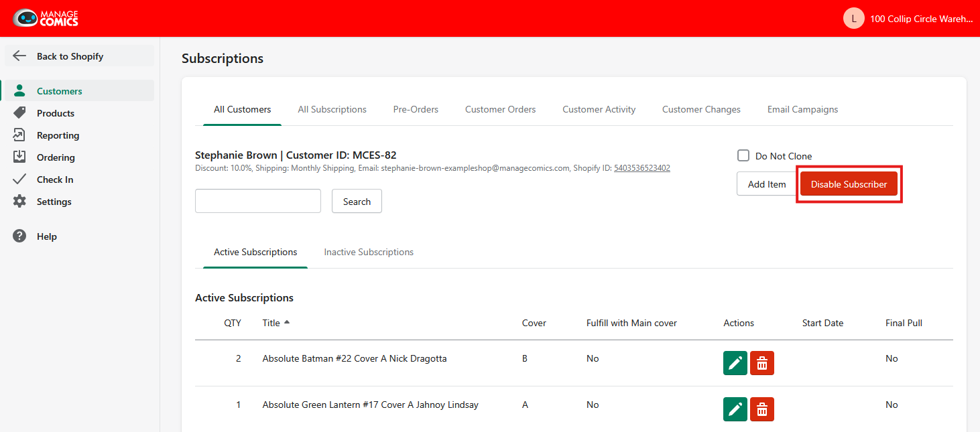980x432 pixels.
Task: Click the Help question mark icon
Action: 19,236
